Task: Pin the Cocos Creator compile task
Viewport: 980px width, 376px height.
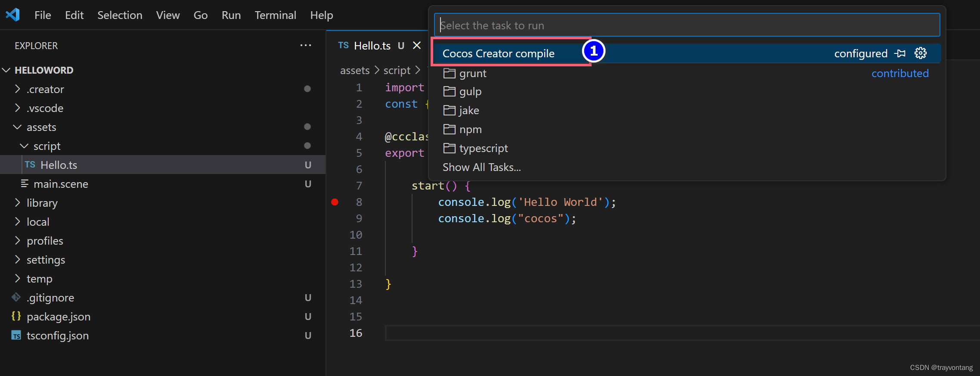Action: (x=900, y=53)
